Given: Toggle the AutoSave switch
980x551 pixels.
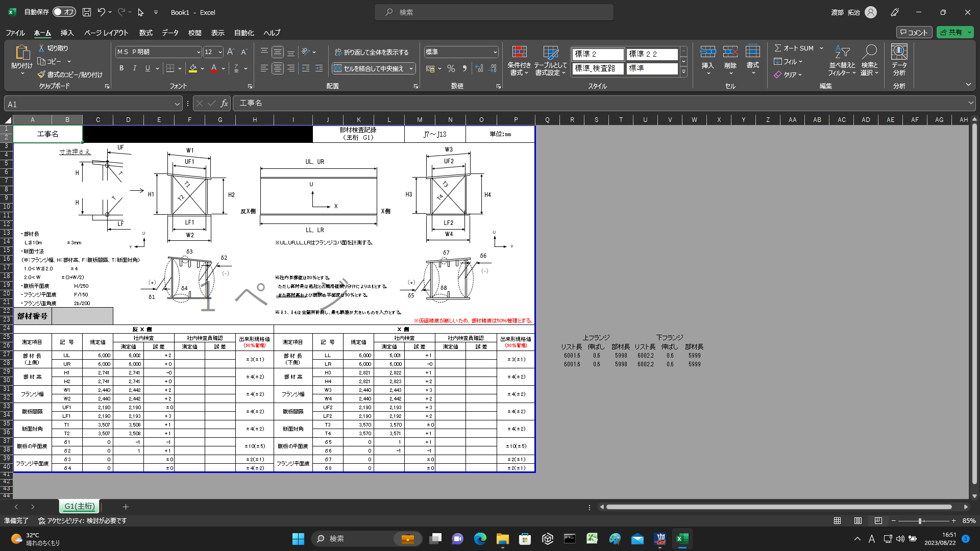Looking at the screenshot, I should 64,12.
